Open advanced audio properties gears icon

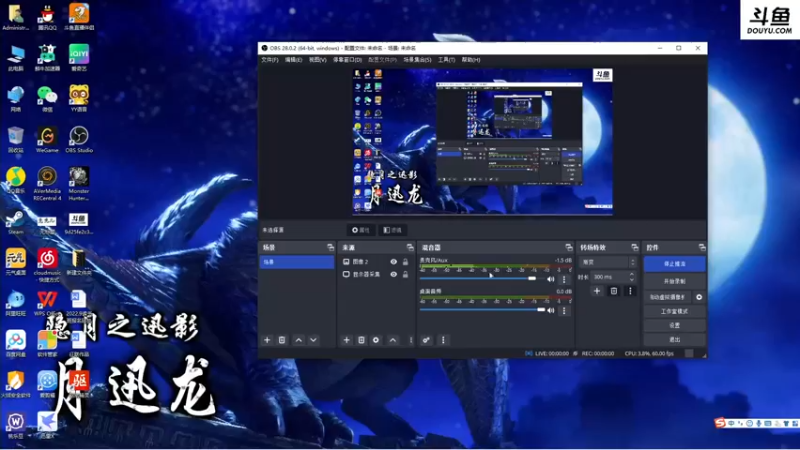426,340
